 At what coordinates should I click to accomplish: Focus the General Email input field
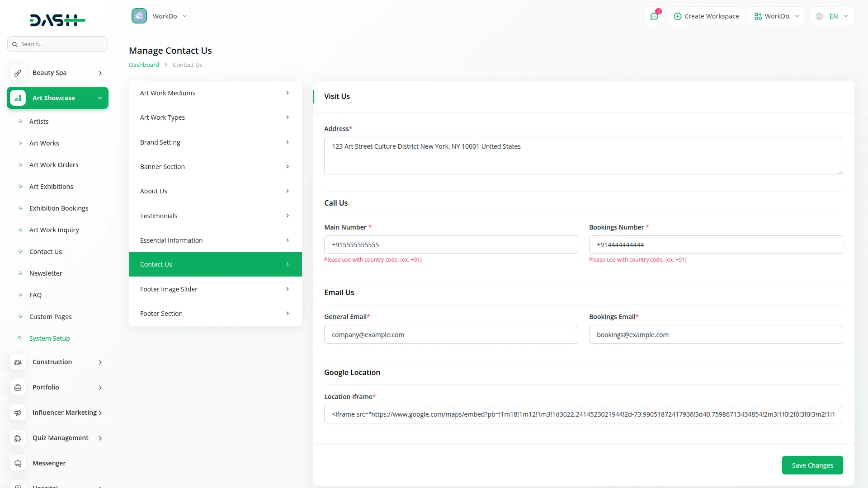(451, 335)
